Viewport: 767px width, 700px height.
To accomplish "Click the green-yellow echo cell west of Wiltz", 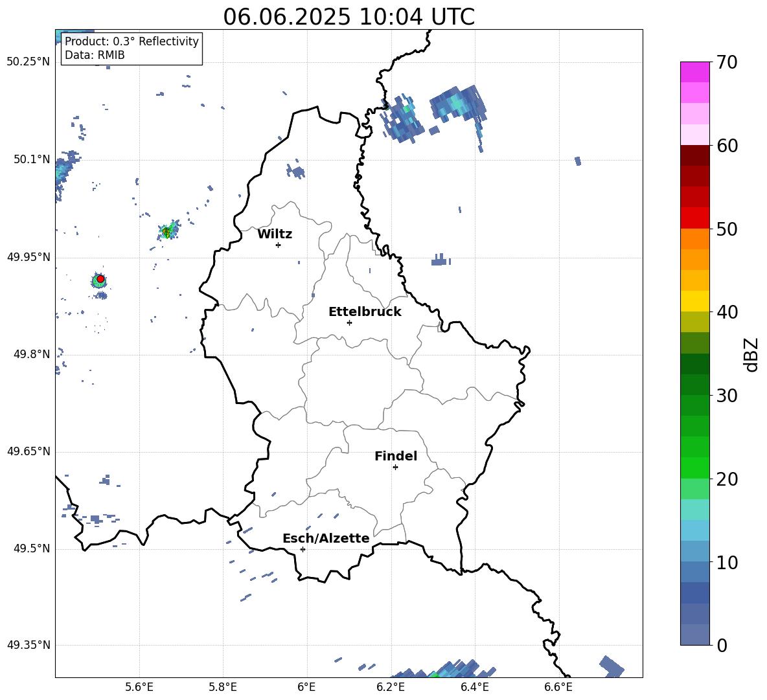I will (x=168, y=231).
